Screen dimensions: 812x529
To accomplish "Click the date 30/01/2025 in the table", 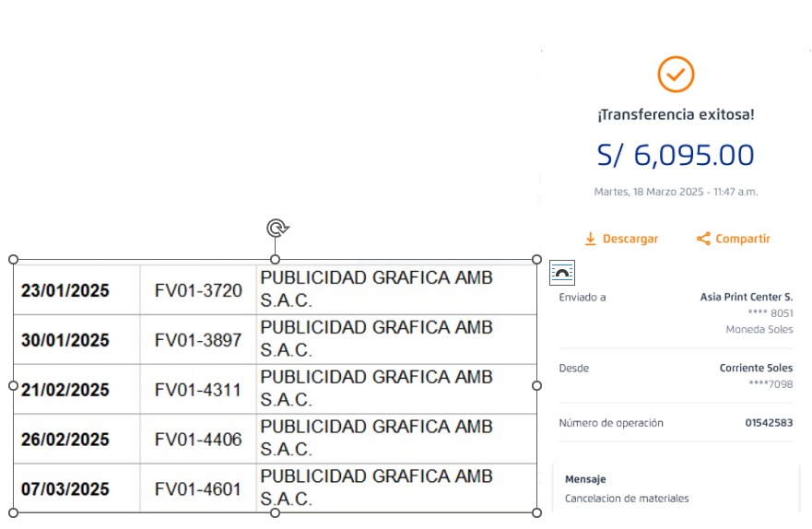I will [65, 341].
